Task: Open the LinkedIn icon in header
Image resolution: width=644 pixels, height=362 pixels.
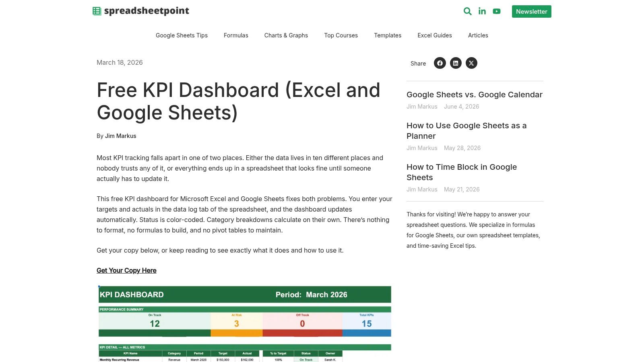Action: pos(482,11)
